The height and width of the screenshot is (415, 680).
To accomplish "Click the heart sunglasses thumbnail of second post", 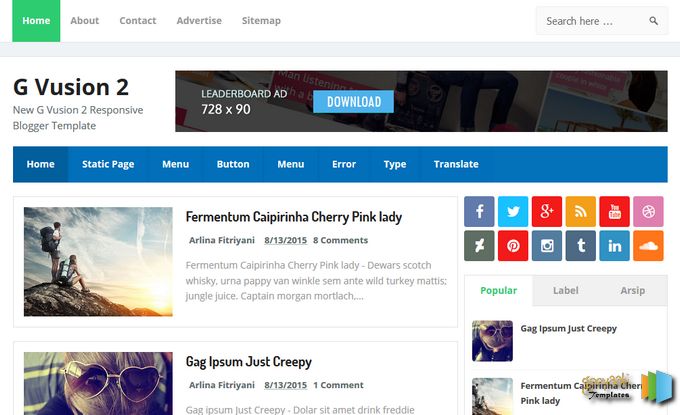I will pos(98,383).
